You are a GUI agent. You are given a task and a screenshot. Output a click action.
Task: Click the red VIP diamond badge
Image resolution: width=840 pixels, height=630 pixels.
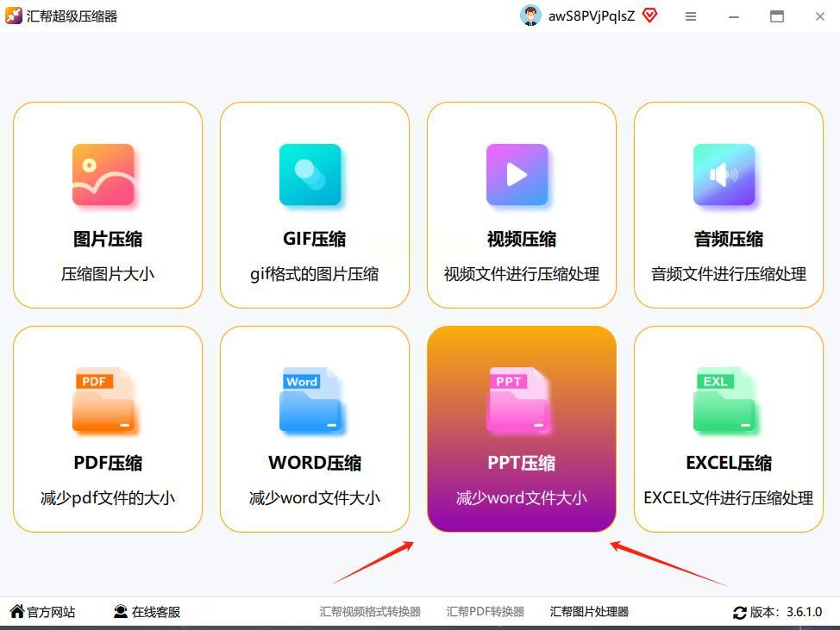pyautogui.click(x=649, y=16)
